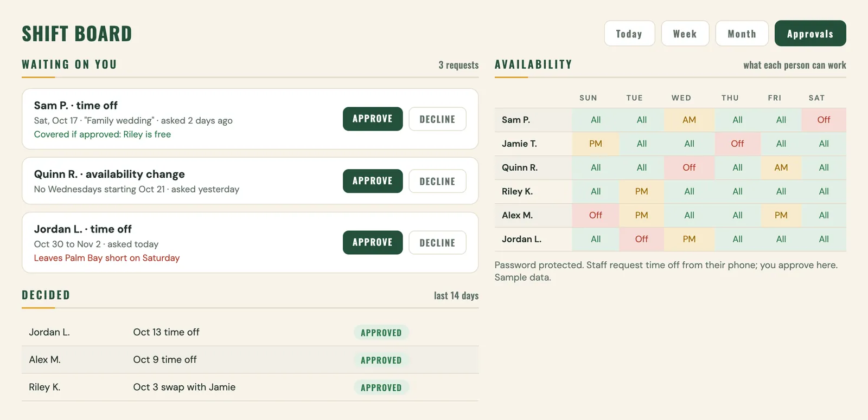Image resolution: width=868 pixels, height=420 pixels.
Task: Click the SAT column header
Action: click(816, 98)
